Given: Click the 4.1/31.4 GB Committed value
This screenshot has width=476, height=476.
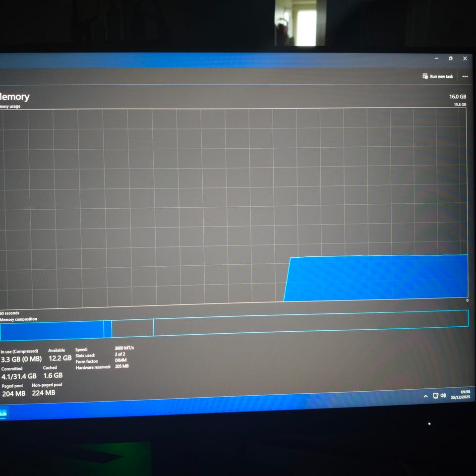Looking at the screenshot, I should pyautogui.click(x=19, y=376).
